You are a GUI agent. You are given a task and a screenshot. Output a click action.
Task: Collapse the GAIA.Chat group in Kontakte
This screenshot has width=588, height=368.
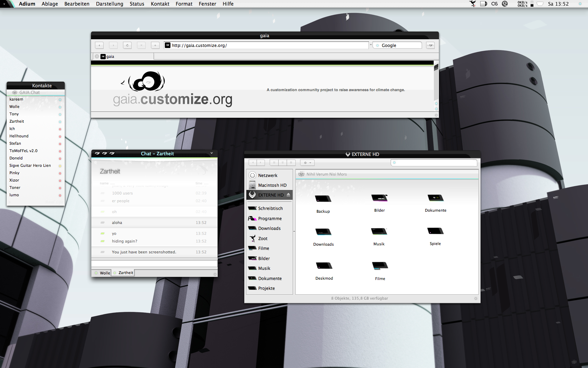click(35, 93)
